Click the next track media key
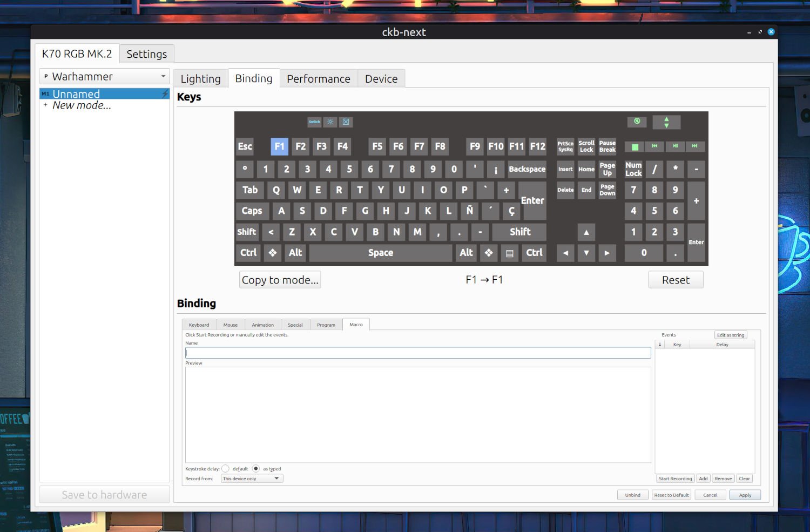 pyautogui.click(x=696, y=146)
